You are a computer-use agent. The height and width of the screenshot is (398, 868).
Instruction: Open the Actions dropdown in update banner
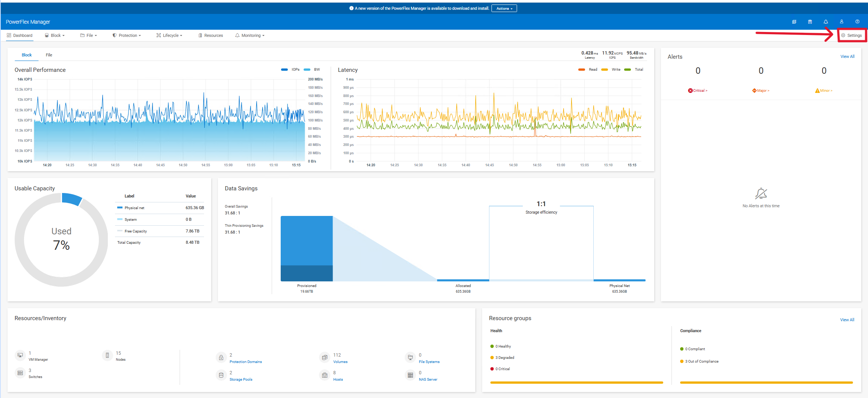pos(504,8)
